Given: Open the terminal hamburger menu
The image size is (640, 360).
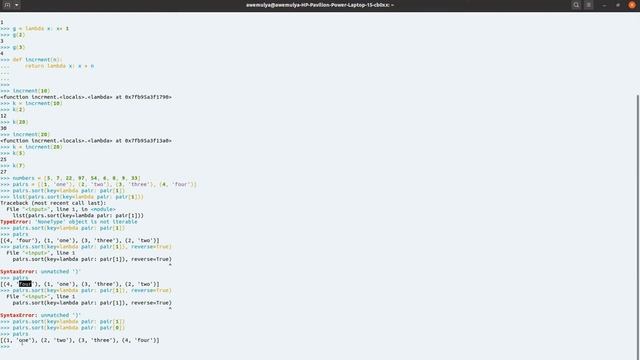Looking at the screenshot, I should tap(589, 5).
